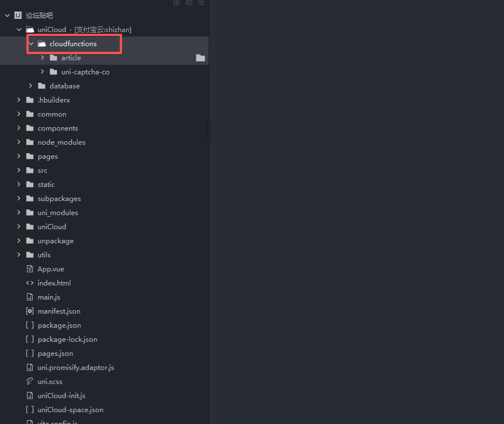Screen dimensions: 504x424
Task: Click the cloudfunctions open folder icon
Action: coord(42,44)
